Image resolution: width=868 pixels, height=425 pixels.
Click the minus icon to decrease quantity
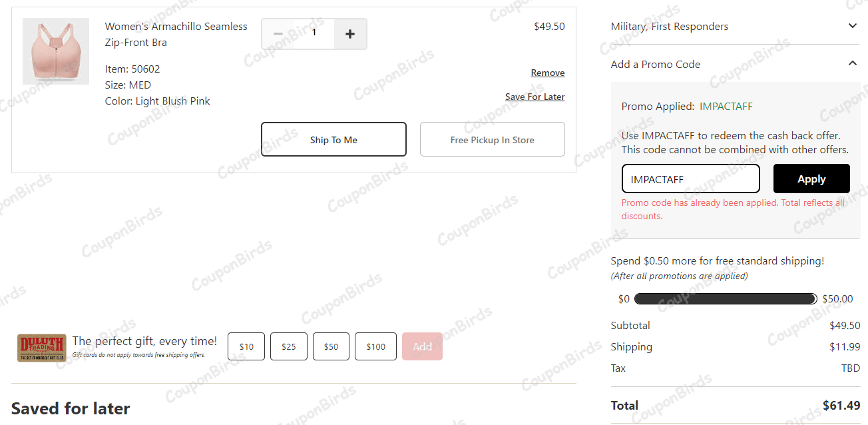tap(278, 34)
